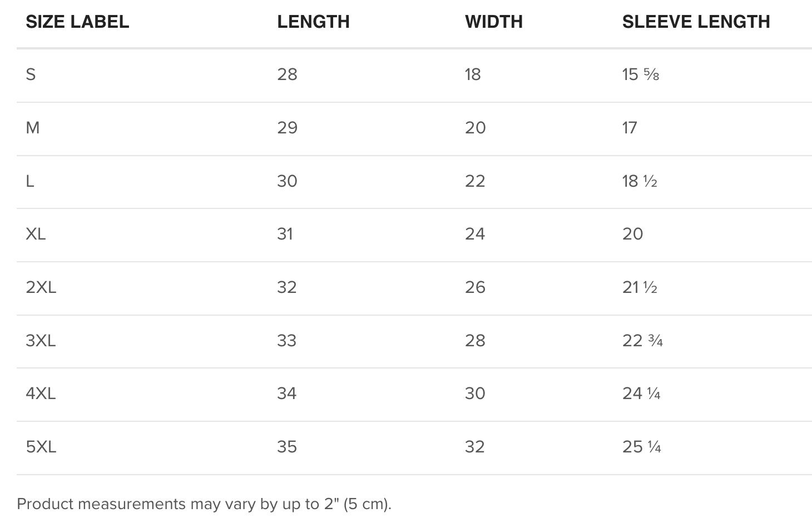Select the width value 22 for L

coord(475,181)
